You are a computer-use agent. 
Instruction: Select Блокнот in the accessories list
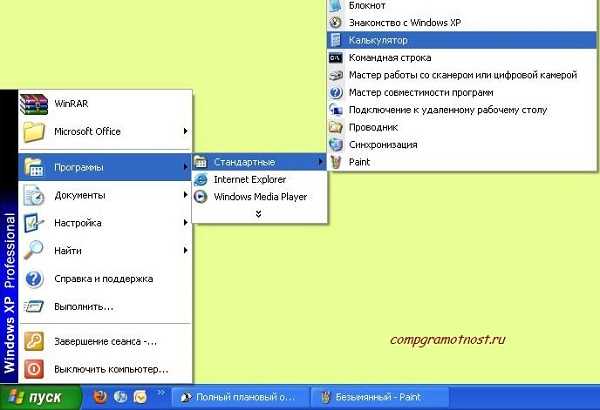click(461, 5)
